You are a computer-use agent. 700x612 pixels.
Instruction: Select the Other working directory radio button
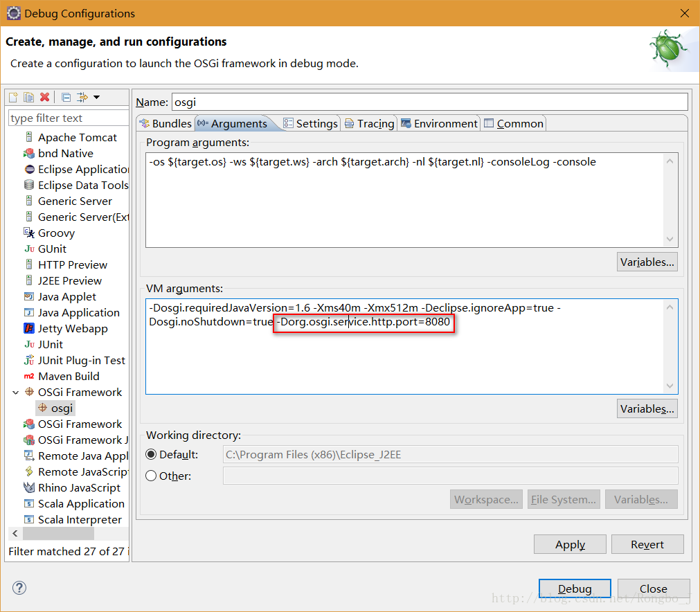tap(152, 476)
